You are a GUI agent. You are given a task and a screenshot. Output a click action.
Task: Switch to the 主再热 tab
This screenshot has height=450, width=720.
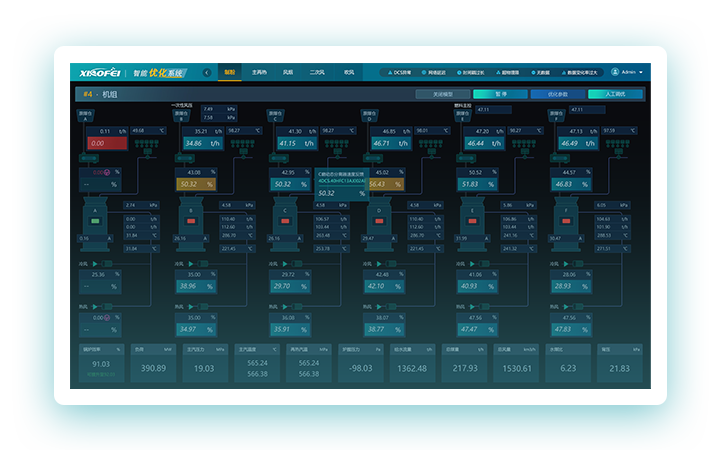click(259, 72)
